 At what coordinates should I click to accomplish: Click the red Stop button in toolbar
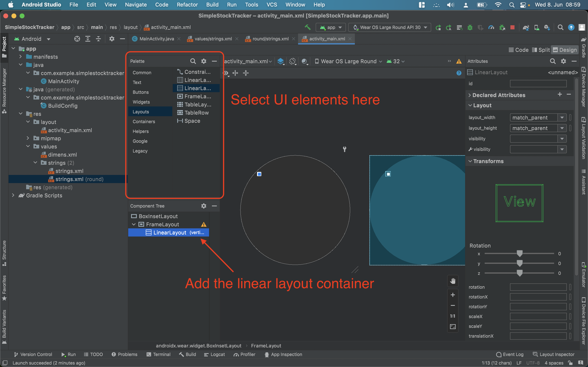coord(512,28)
